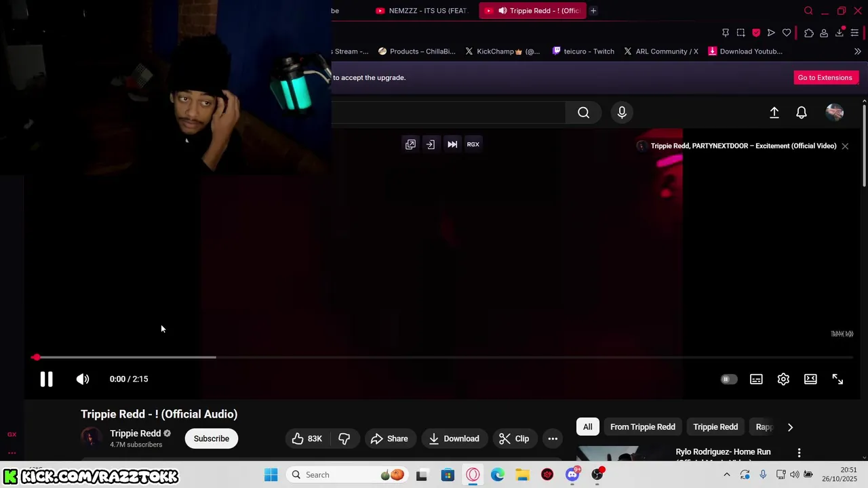This screenshot has height=488, width=868.
Task: Click the video pop-out icon
Action: click(x=410, y=144)
